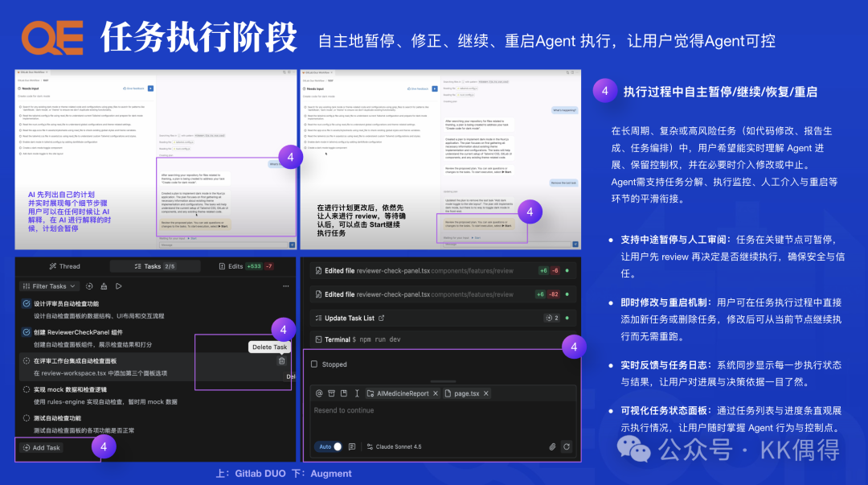Click the chat mode icon next to Auto
This screenshot has width=868, height=485.
point(351,446)
